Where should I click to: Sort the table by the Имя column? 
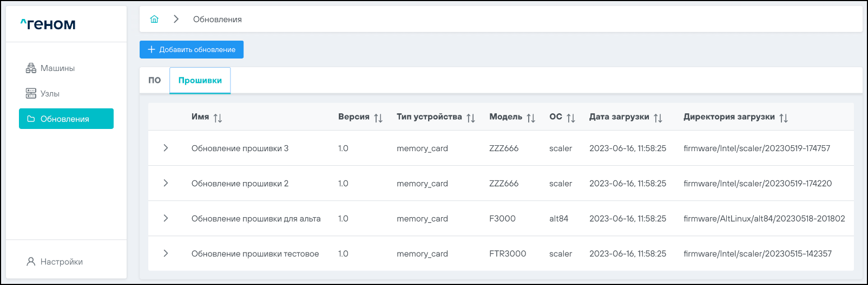tap(218, 118)
